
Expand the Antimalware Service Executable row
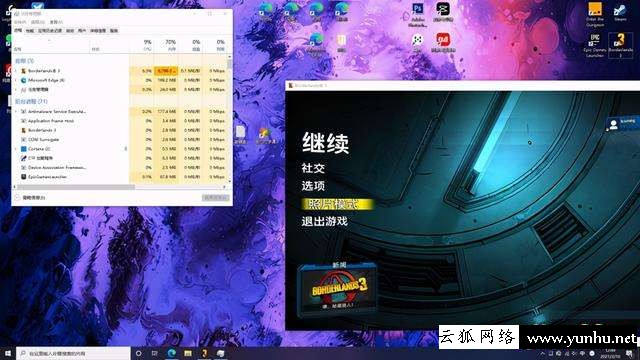click(16, 111)
